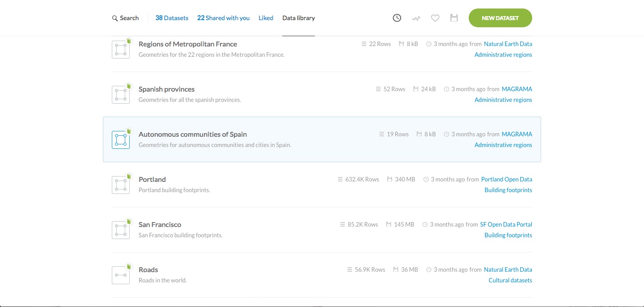Open the Liked tab

coord(266,18)
